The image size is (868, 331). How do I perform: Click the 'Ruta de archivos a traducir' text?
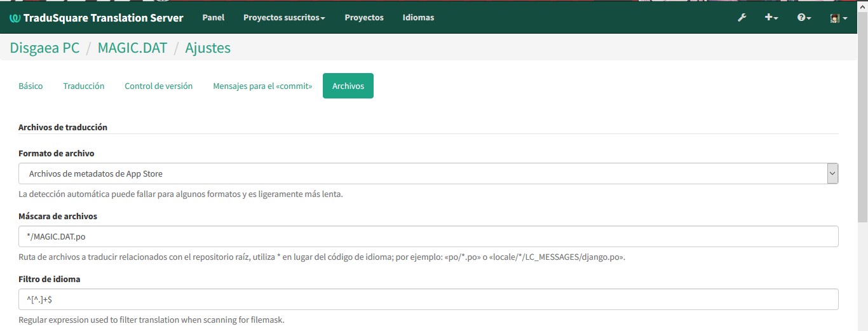pyautogui.click(x=322, y=257)
